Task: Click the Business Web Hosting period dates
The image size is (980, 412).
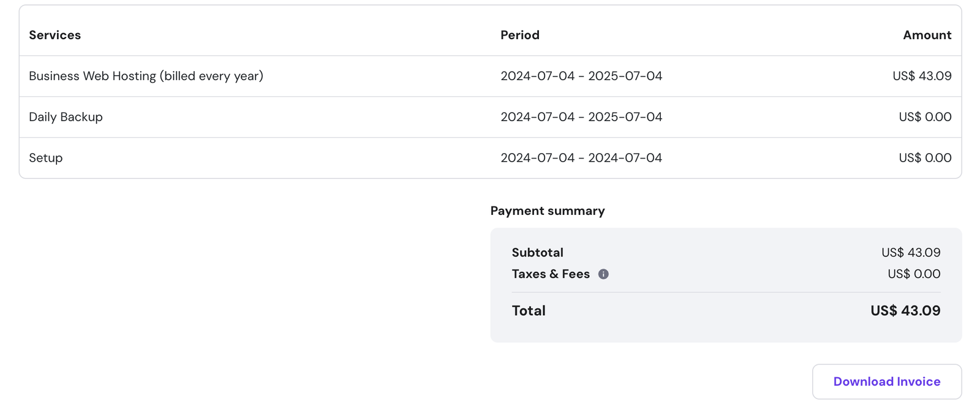Action: (581, 76)
